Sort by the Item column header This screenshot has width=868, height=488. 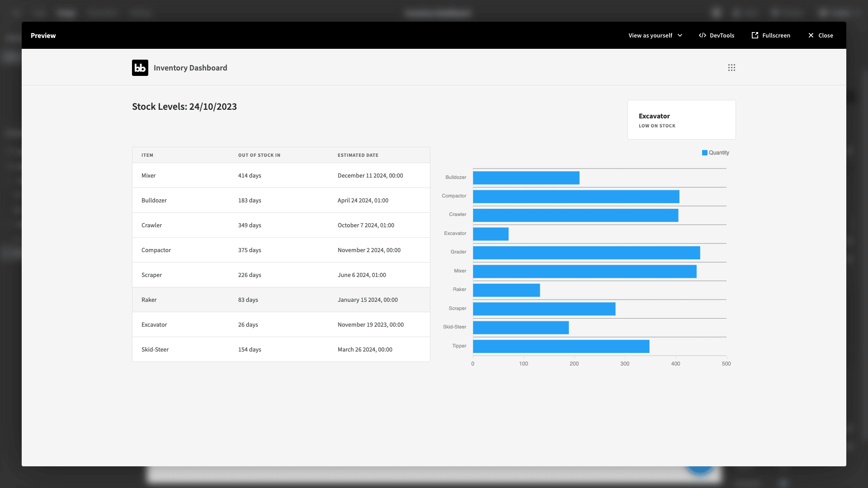pyautogui.click(x=147, y=155)
